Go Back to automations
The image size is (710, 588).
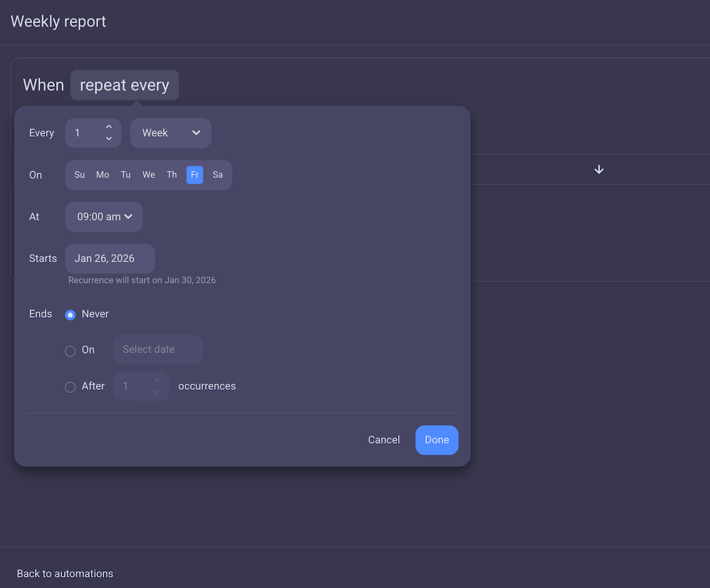65,573
